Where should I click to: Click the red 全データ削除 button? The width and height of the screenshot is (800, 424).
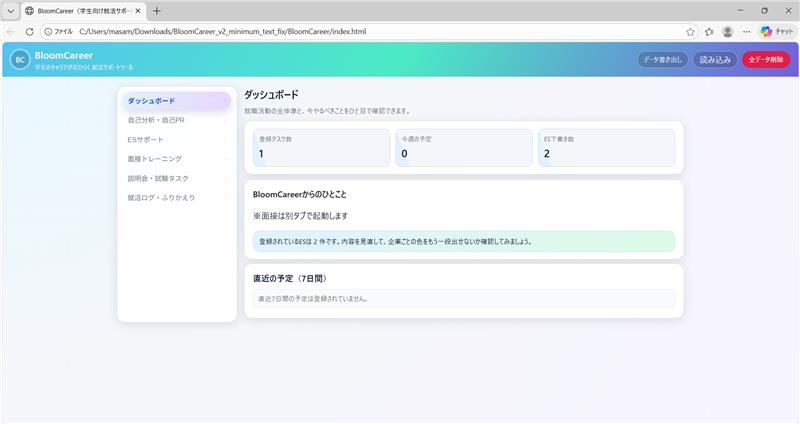766,60
